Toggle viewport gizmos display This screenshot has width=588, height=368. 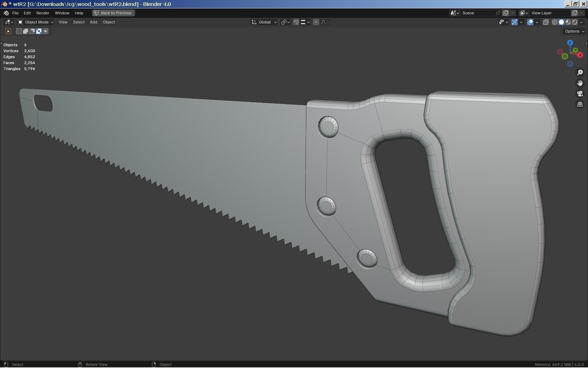coord(514,22)
